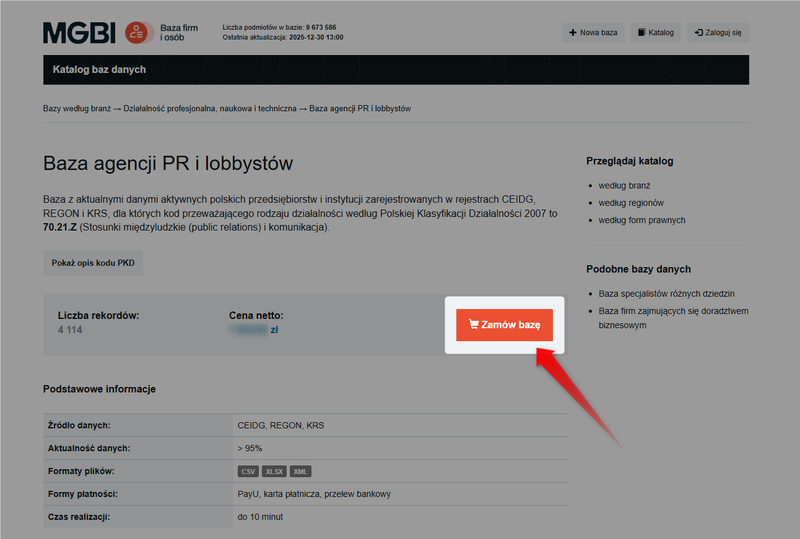Click the XML format badge
This screenshot has height=539, width=800.
click(x=301, y=471)
